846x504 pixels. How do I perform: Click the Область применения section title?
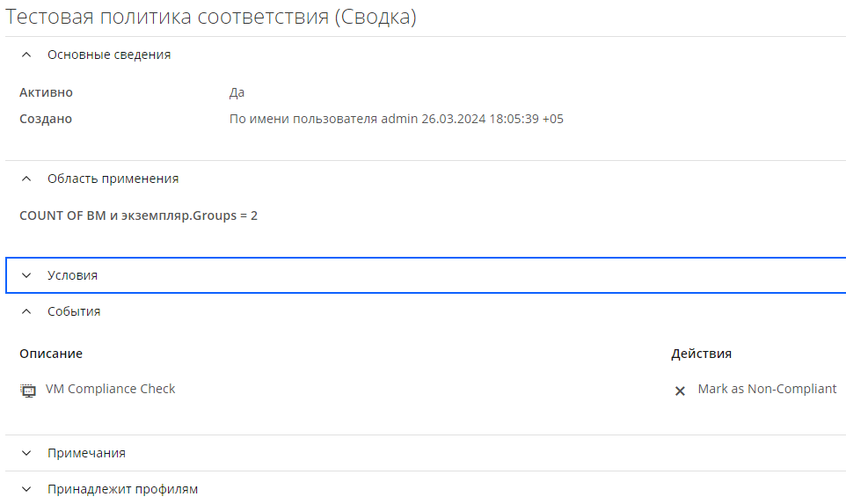click(113, 179)
